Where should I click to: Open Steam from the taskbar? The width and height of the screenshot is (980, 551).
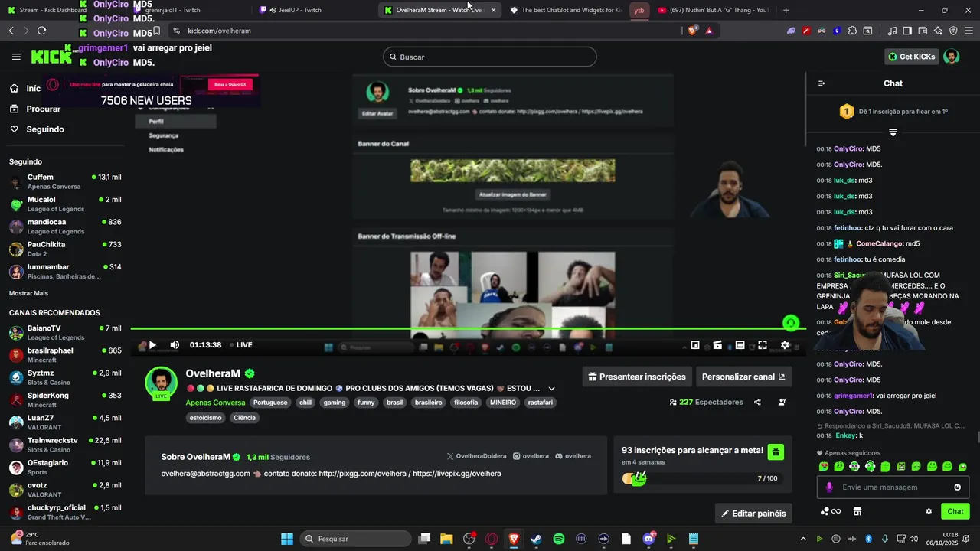(x=536, y=539)
